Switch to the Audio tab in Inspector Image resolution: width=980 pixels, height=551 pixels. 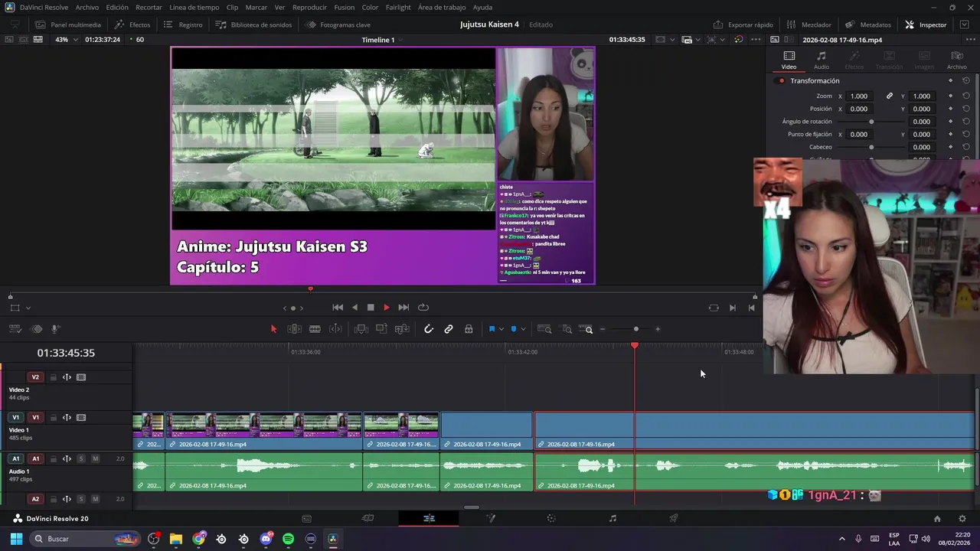pos(822,60)
